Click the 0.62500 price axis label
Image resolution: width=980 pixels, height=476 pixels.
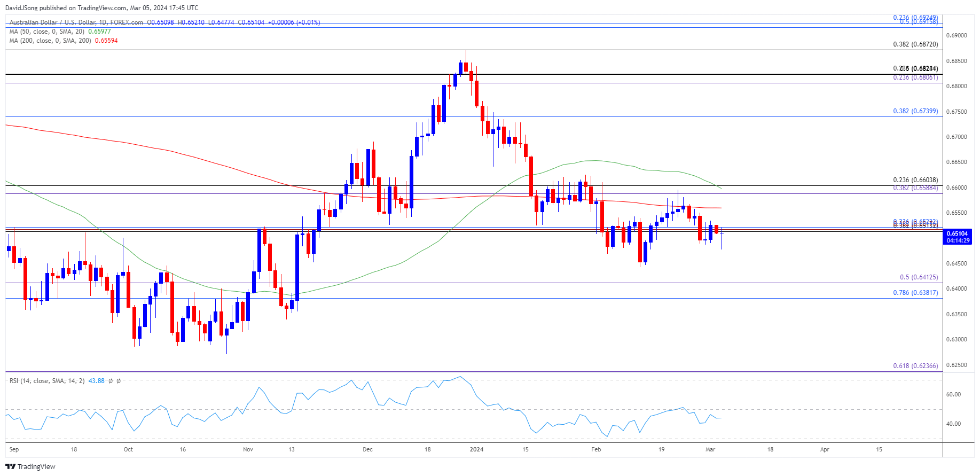coord(957,365)
